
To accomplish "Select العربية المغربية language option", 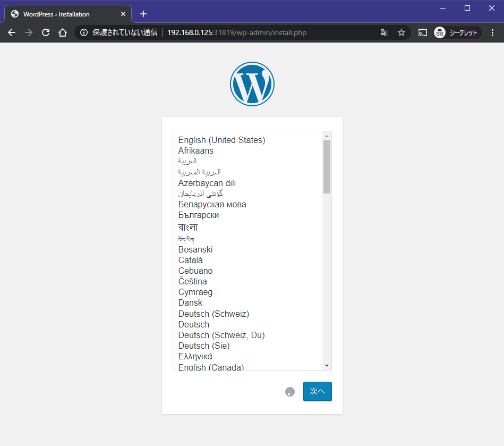I will 247,172.
